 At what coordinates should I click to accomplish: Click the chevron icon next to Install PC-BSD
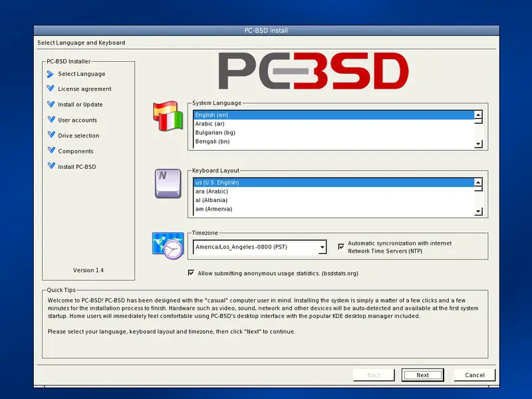point(51,166)
